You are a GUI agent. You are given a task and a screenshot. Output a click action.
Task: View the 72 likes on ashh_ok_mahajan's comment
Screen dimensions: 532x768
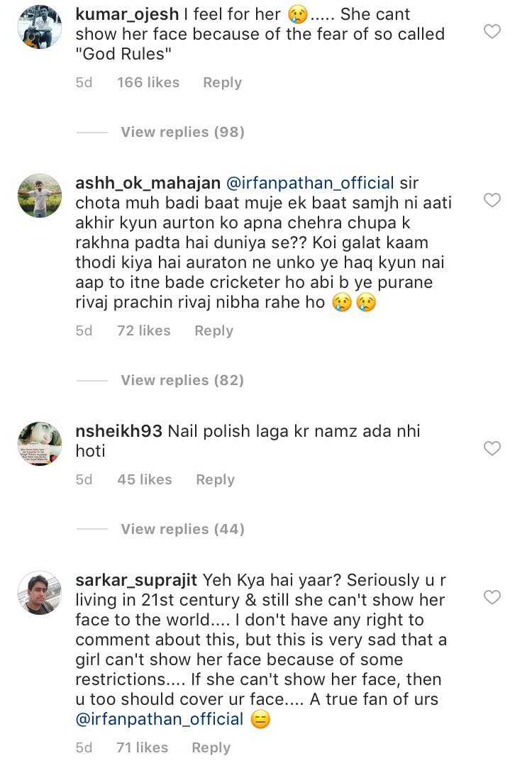pos(144,330)
